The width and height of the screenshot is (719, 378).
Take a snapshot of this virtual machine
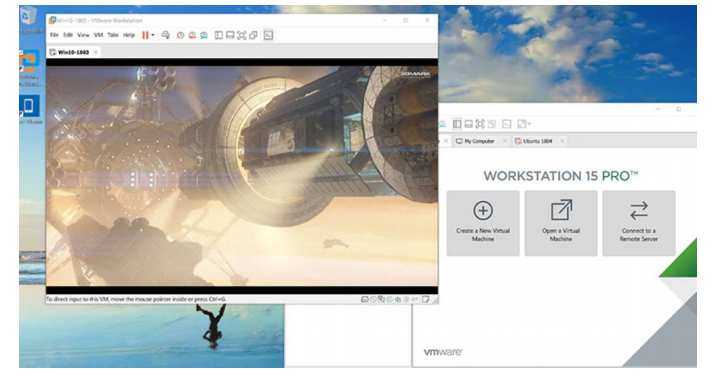point(181,35)
